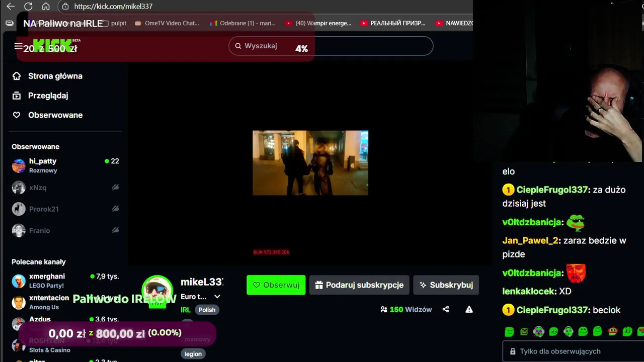The image size is (644, 362).
Task: Pick the first green sleepy emote
Action: (509, 332)
